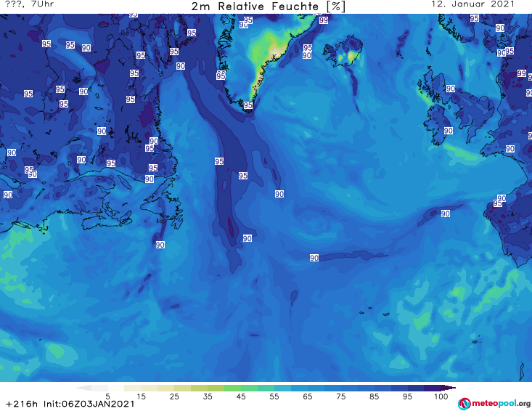Pick the bright green swatch above the 45 label
The width and height of the screenshot is (532, 411).
point(233,388)
